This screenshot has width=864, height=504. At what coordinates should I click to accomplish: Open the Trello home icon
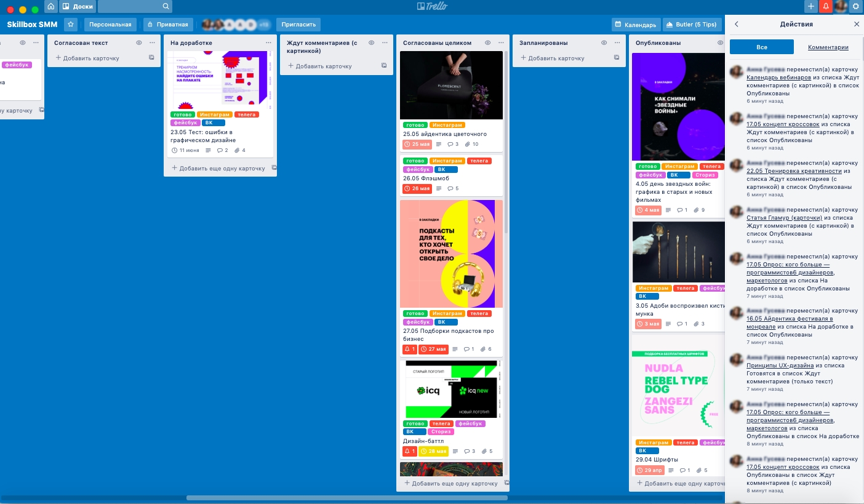(x=50, y=6)
